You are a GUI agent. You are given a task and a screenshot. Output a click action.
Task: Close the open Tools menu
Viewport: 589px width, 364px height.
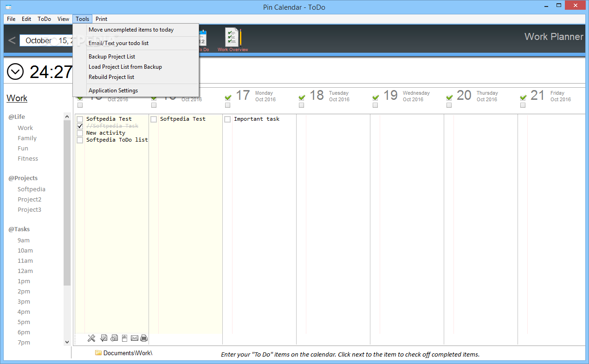[x=83, y=19]
